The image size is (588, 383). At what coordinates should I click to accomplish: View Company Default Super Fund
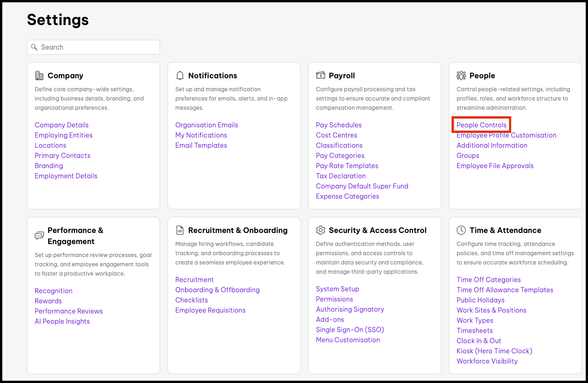tap(362, 186)
